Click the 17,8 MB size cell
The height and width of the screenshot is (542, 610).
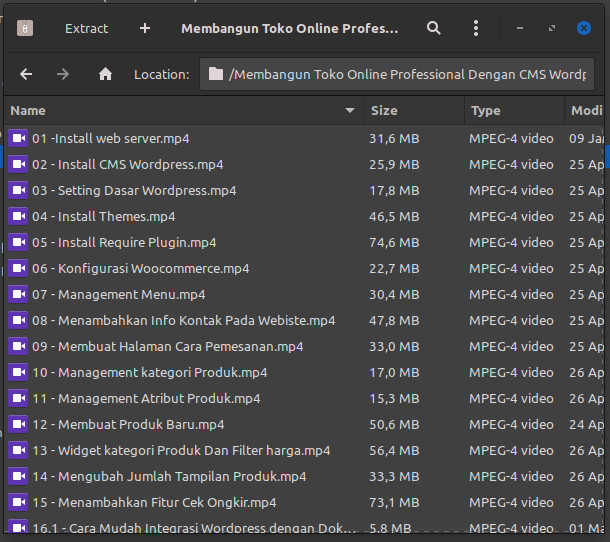click(394, 191)
